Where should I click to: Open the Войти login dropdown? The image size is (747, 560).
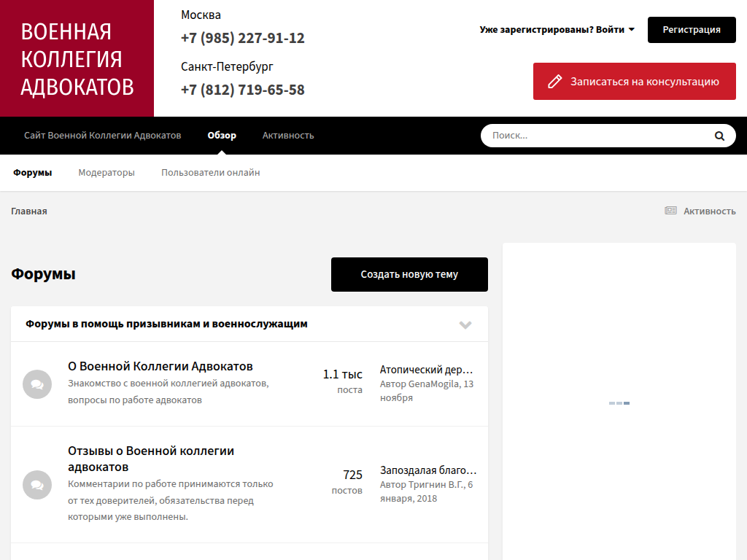[557, 30]
